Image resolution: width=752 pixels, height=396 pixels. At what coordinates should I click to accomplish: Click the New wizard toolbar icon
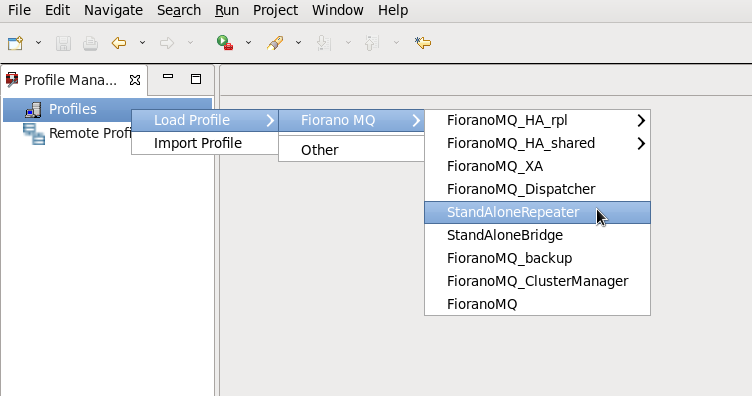[16, 43]
